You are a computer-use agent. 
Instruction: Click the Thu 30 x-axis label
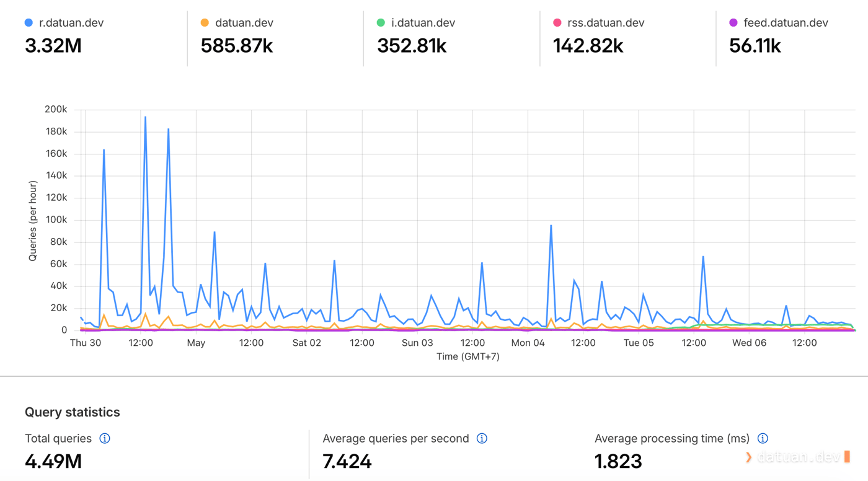pyautogui.click(x=86, y=343)
